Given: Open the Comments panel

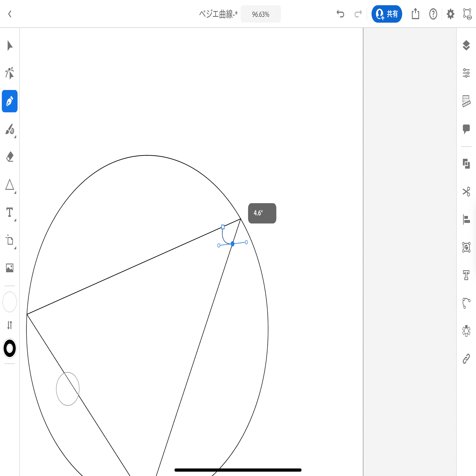Looking at the screenshot, I should (x=466, y=129).
